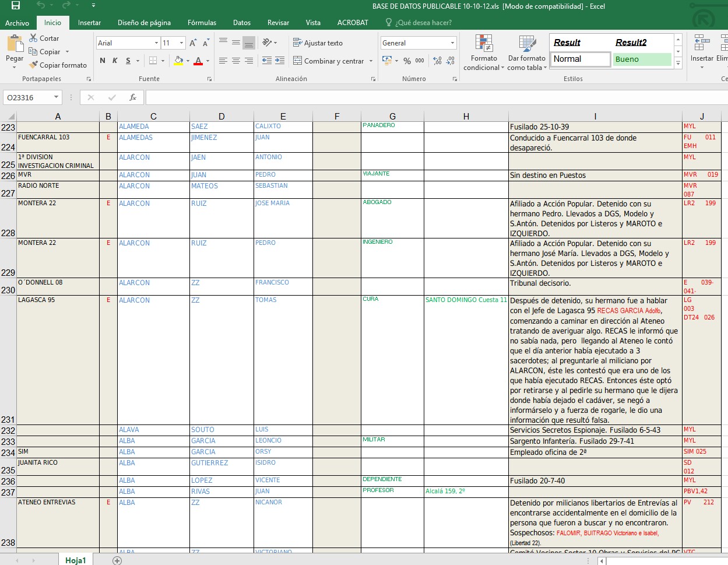This screenshot has height=565, width=728.
Task: Click the yellow fill color bucket
Action: tap(178, 61)
